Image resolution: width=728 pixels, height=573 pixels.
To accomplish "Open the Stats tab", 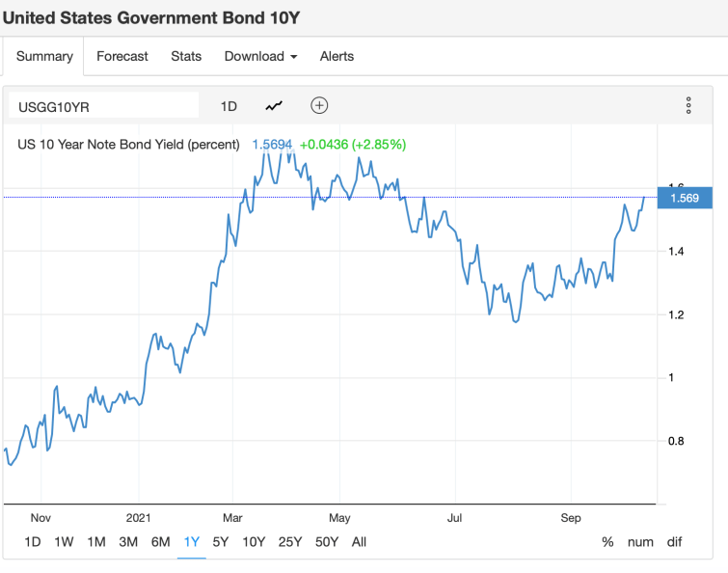I will point(186,56).
